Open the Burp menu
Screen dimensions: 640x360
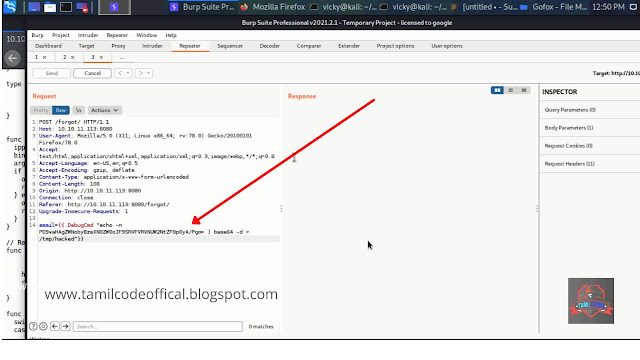click(38, 35)
